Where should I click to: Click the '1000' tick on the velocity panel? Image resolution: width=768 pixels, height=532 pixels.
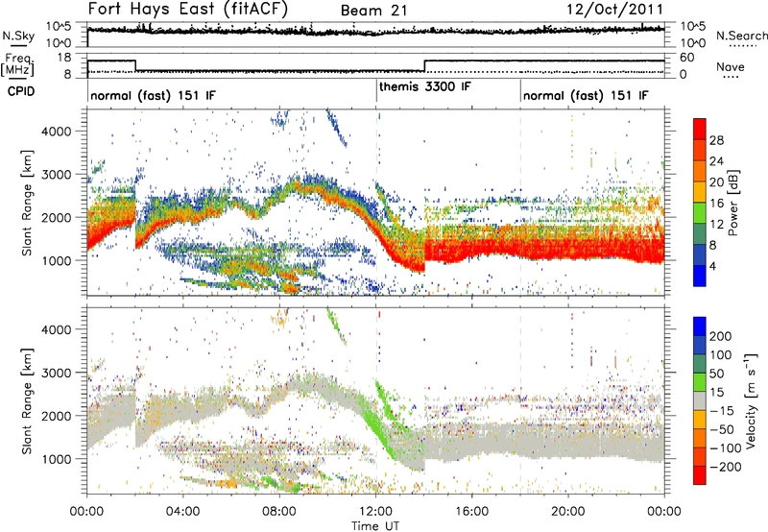pyautogui.click(x=56, y=459)
